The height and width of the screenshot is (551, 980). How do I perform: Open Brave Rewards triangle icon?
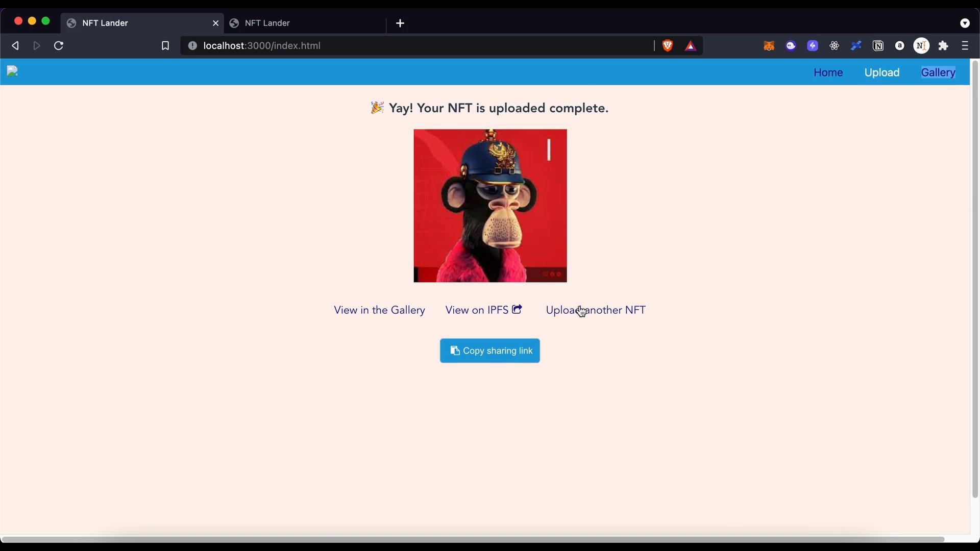691,46
